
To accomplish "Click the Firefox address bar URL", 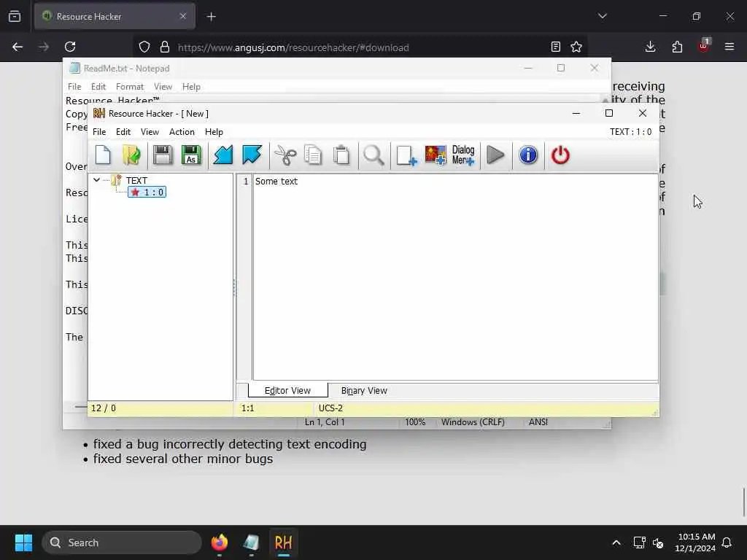I will click(x=293, y=47).
